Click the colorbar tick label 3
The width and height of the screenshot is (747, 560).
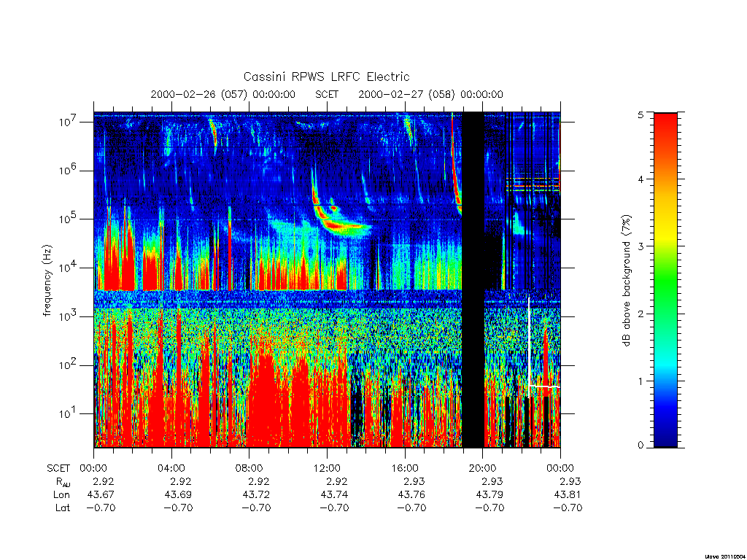pos(640,246)
